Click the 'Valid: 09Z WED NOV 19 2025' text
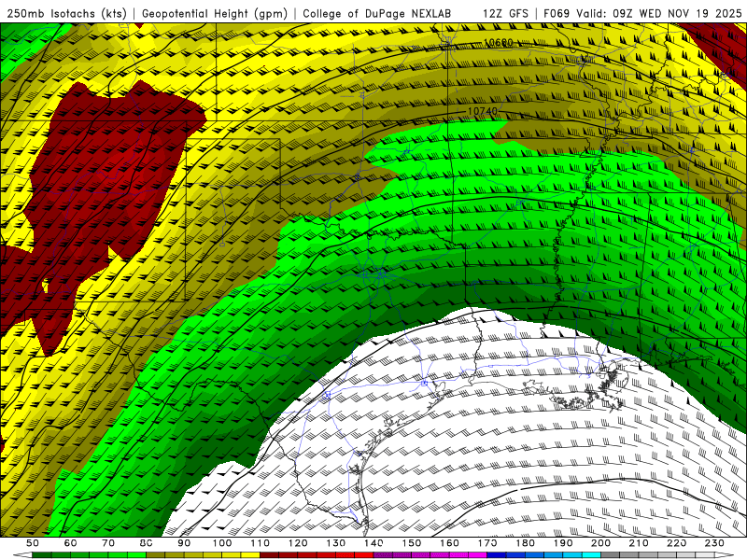The height and width of the screenshot is (560, 747). point(659,13)
